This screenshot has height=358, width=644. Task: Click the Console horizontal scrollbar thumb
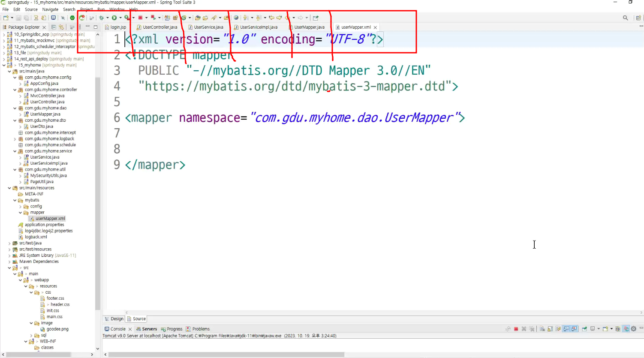[226, 355]
